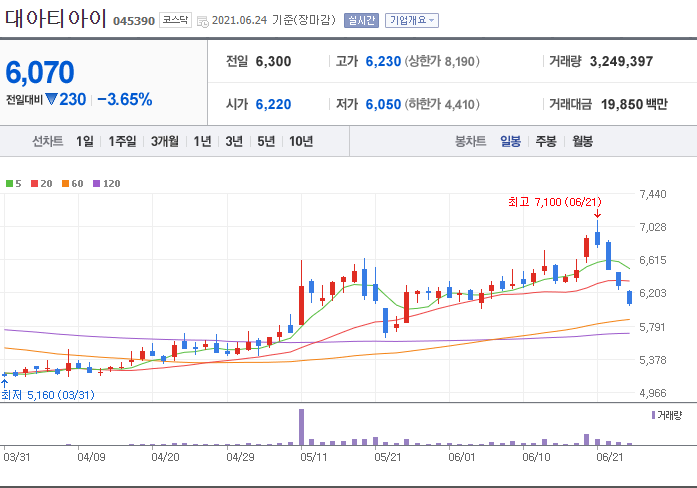Screen dimensions: 697x488
Task: Click the 대아티아이 stock name heading
Action: point(56,19)
